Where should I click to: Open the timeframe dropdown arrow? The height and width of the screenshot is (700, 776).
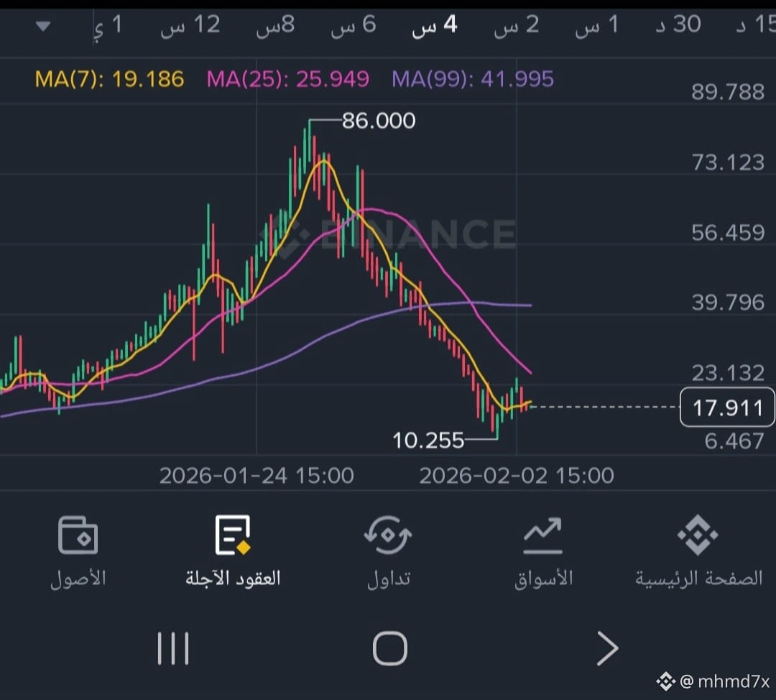point(43,26)
